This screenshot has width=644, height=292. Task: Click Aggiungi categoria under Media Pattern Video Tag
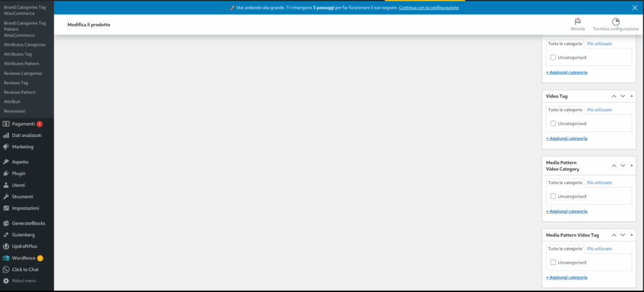[567, 277]
